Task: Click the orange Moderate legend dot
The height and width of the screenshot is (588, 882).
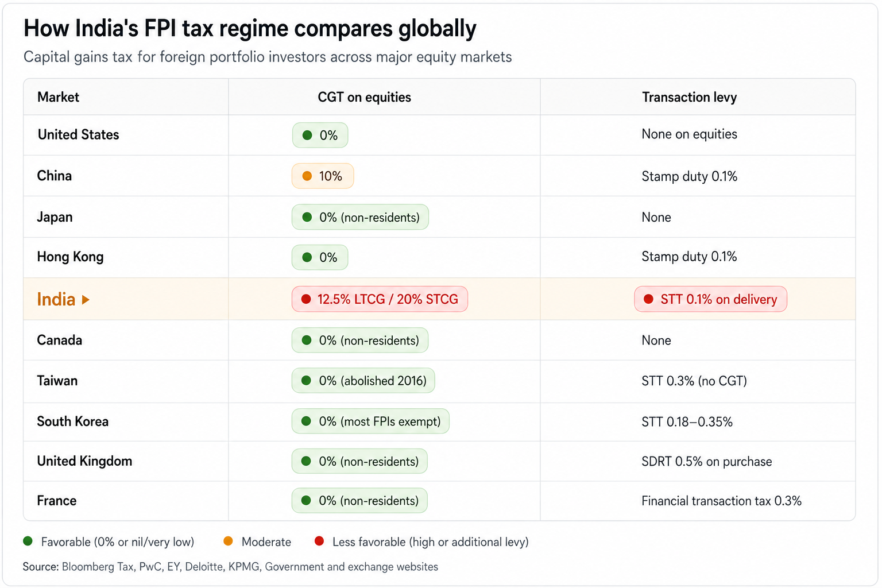Action: [x=228, y=541]
